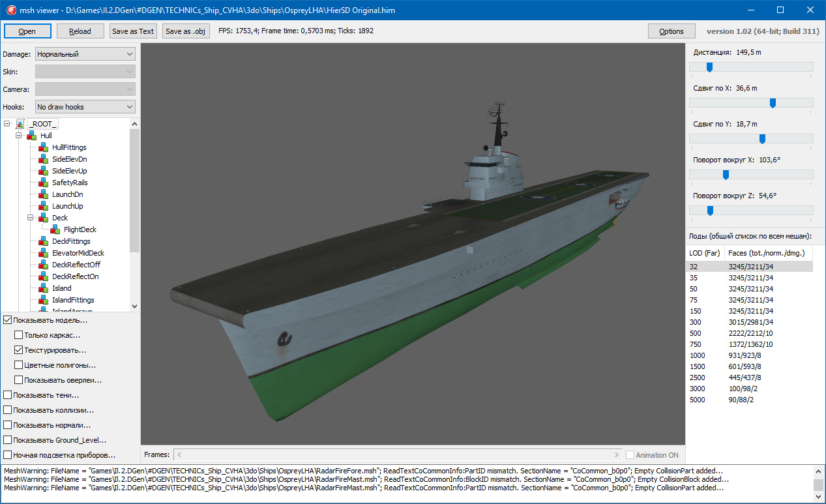This screenshot has height=504, width=826.
Task: Click the mesh icon beside HullFittings
Action: (x=44, y=147)
